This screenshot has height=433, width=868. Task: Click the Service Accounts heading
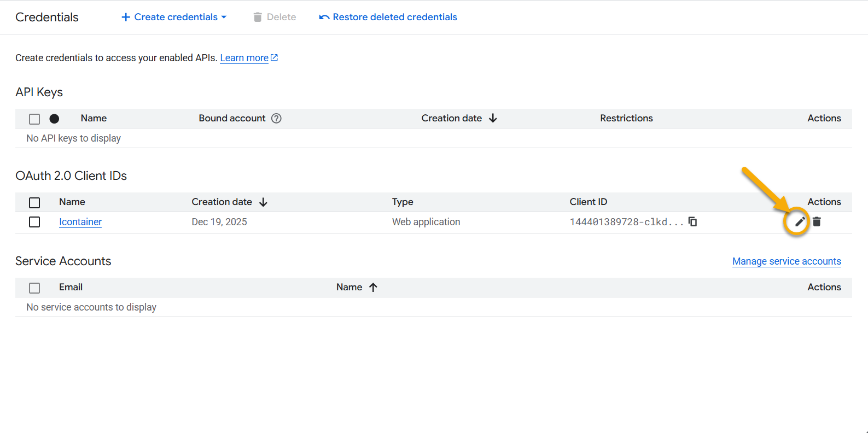pos(63,261)
